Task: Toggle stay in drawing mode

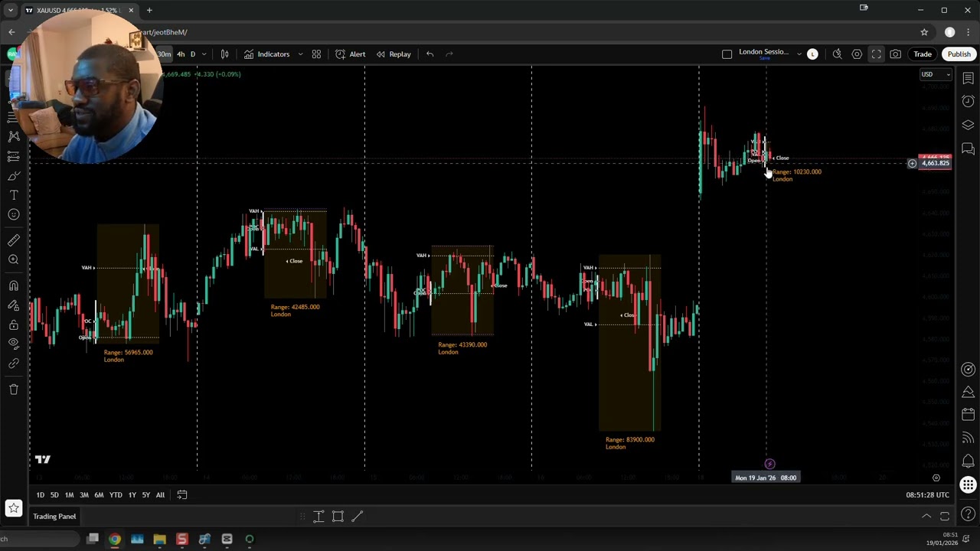Action: point(13,305)
